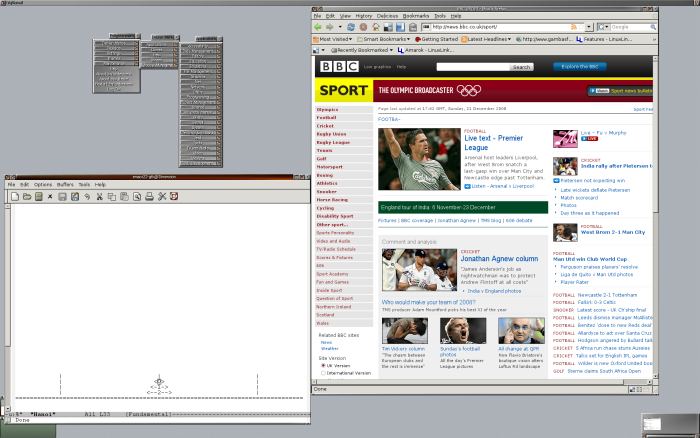Click the Emacs open file folder icon
This screenshot has width=700, height=438.
(28, 196)
